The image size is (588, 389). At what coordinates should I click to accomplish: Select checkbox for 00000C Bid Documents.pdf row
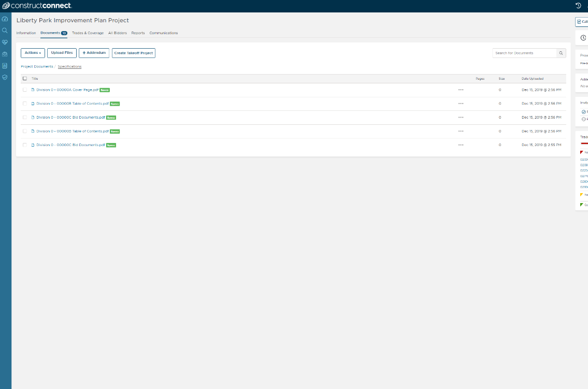pos(24,117)
